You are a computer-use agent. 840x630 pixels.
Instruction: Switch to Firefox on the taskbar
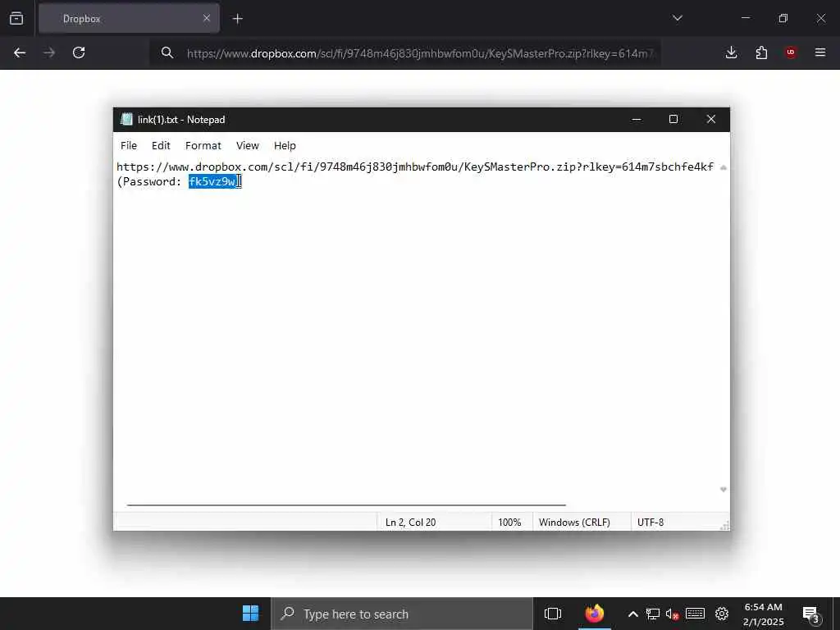595,614
